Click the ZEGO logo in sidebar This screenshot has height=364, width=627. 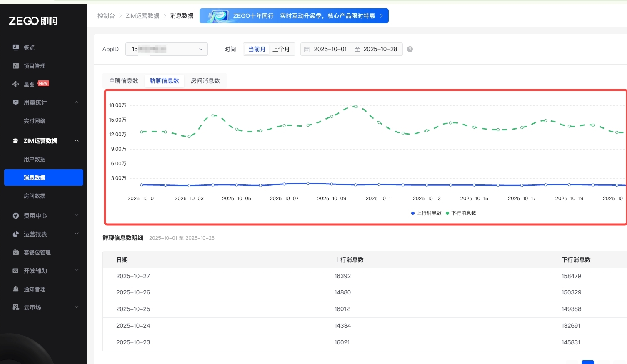pyautogui.click(x=33, y=21)
